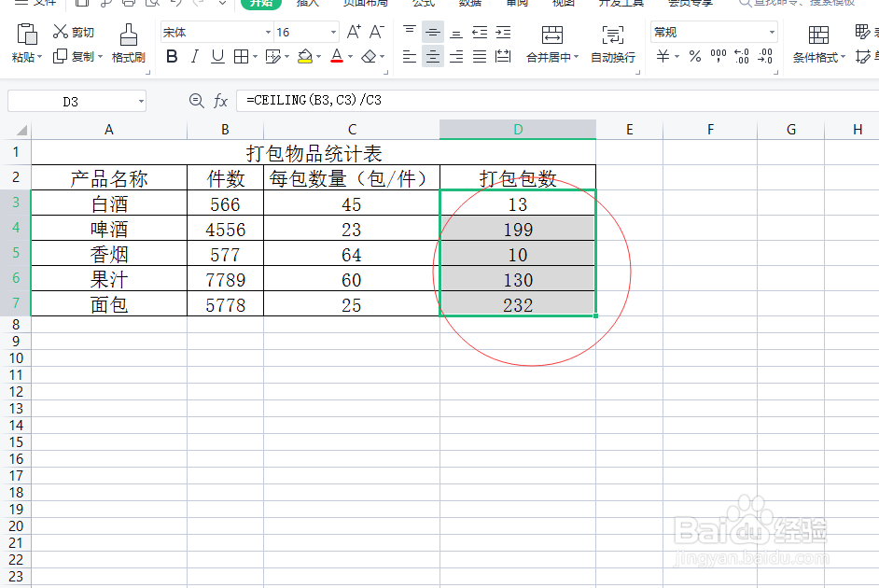The image size is (879, 588).
Task: Expand the border style dropdown arrow
Action: pyautogui.click(x=255, y=57)
